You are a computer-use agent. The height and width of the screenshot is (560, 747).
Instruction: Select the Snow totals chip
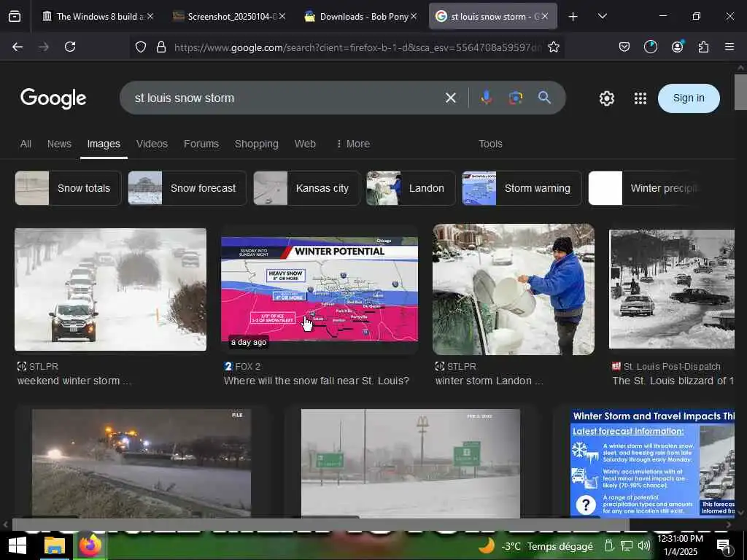click(68, 188)
